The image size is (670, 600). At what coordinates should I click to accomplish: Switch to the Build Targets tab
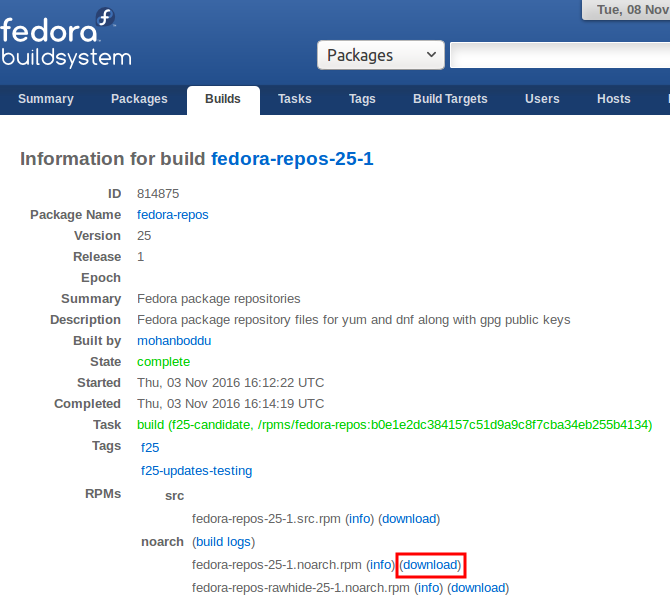point(450,99)
